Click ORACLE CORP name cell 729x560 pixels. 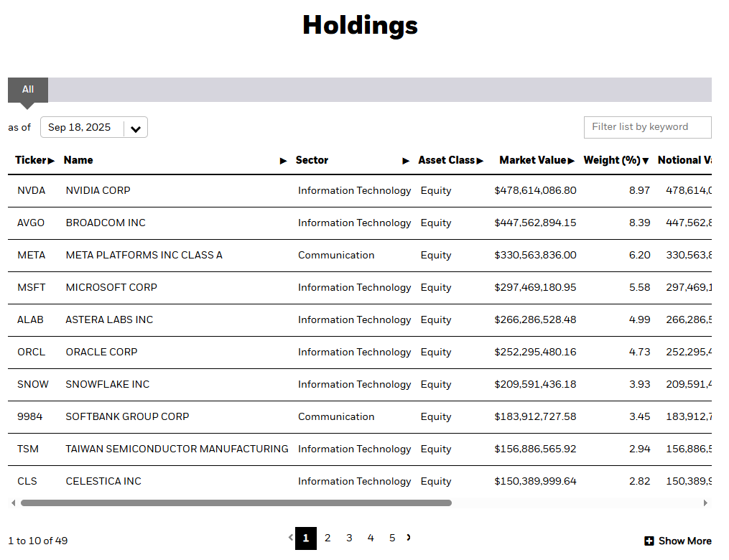pos(101,353)
